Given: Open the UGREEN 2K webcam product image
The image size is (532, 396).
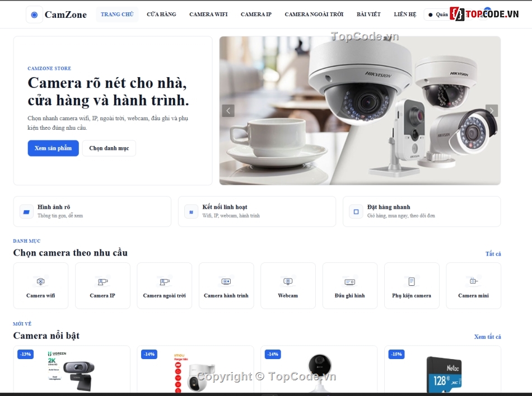Looking at the screenshot, I should pos(72,371).
